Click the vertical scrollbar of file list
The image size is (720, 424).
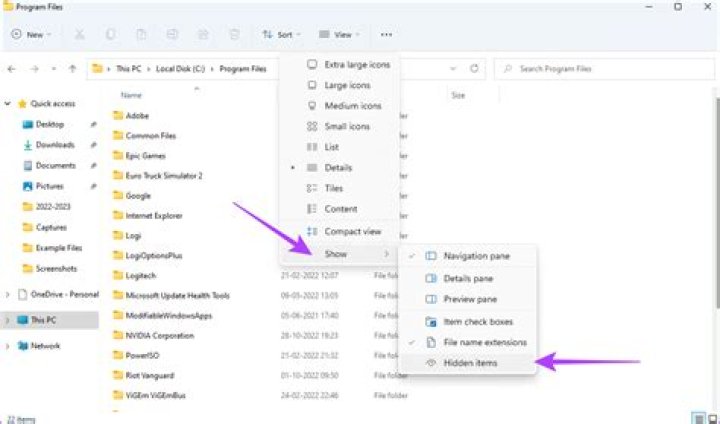717,202
